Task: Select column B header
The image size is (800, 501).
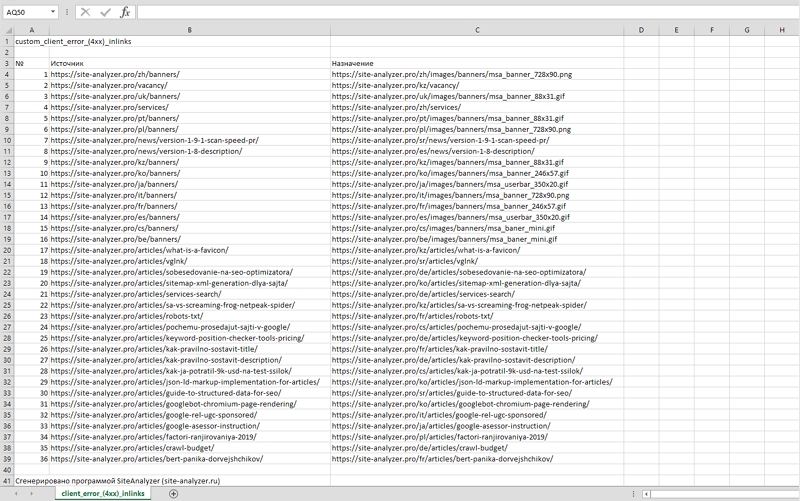Action: pyautogui.click(x=189, y=30)
